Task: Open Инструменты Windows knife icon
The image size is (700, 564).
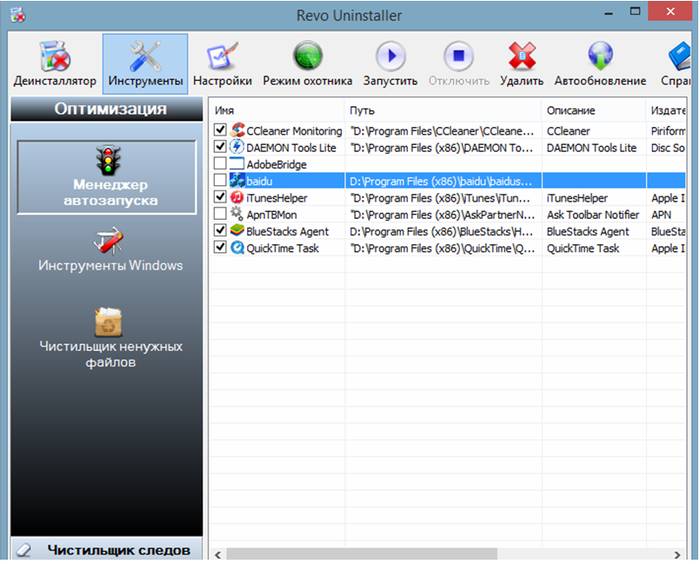Action: [110, 249]
